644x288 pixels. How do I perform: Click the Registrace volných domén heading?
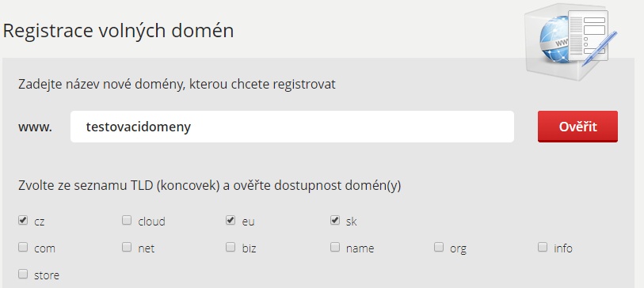[118, 31]
